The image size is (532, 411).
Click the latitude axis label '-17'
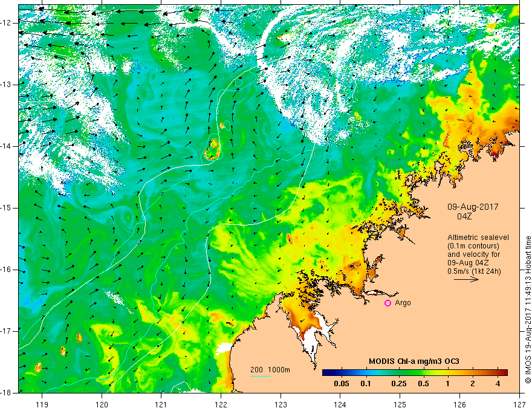tap(6, 331)
